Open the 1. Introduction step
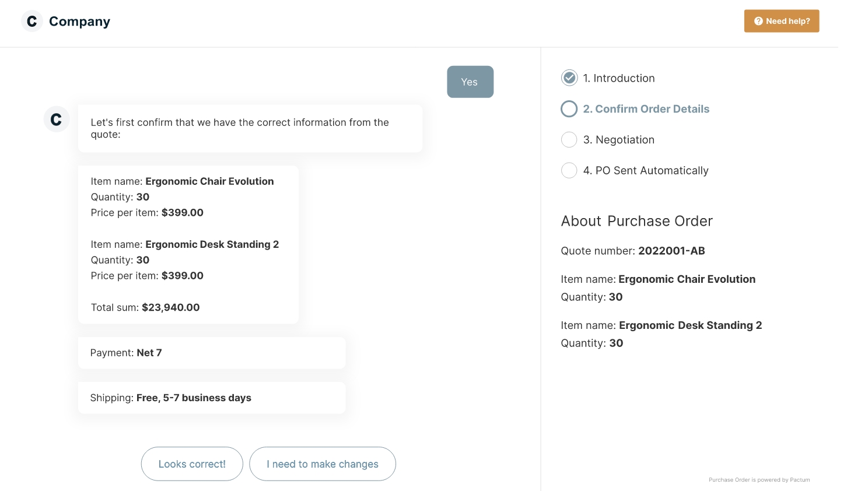868x491 pixels. tap(618, 78)
